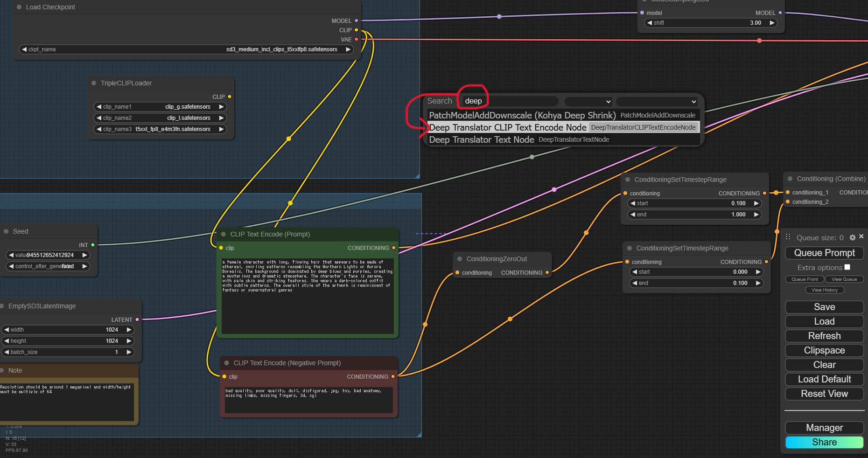Increase the shift value with right arrow

(x=772, y=22)
